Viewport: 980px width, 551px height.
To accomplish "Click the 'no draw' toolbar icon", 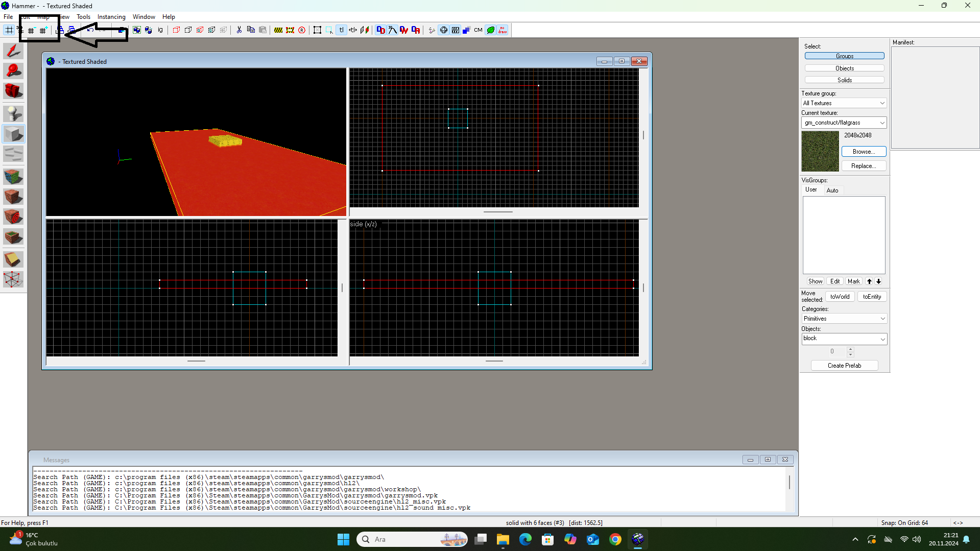I will coord(503,30).
